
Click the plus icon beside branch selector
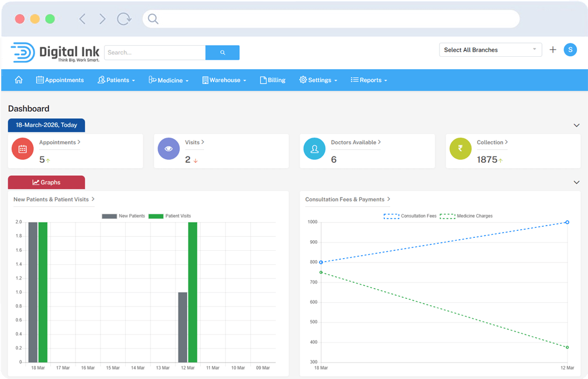click(553, 50)
